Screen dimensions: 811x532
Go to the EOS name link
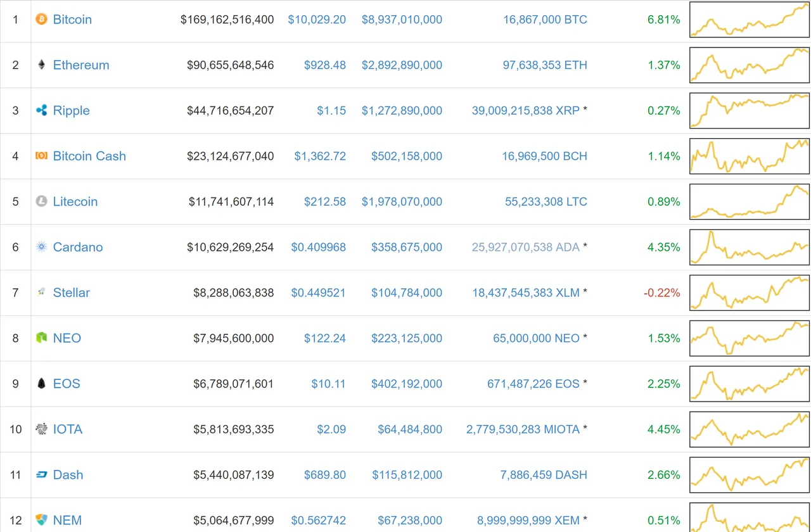[x=67, y=384]
